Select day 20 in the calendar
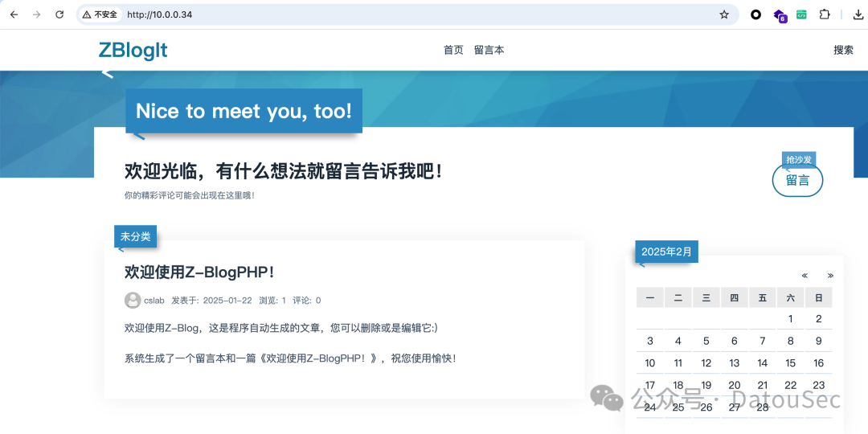The width and height of the screenshot is (868, 434). tap(735, 385)
